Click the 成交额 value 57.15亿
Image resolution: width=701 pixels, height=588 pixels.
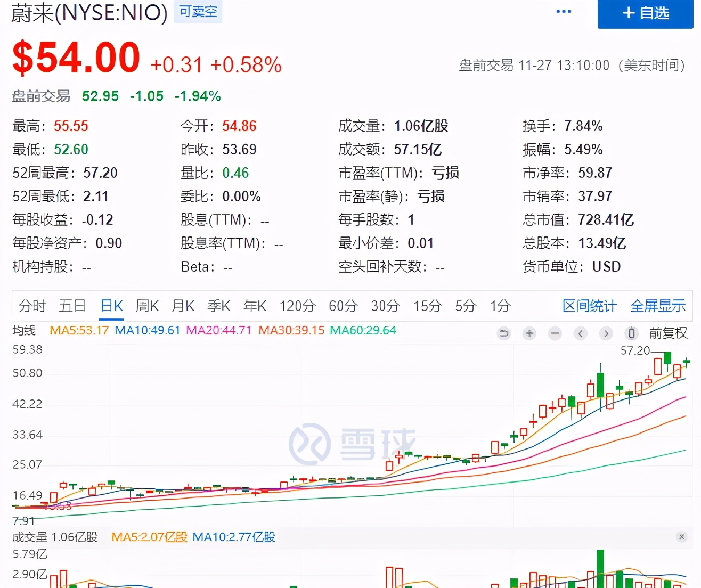click(418, 149)
